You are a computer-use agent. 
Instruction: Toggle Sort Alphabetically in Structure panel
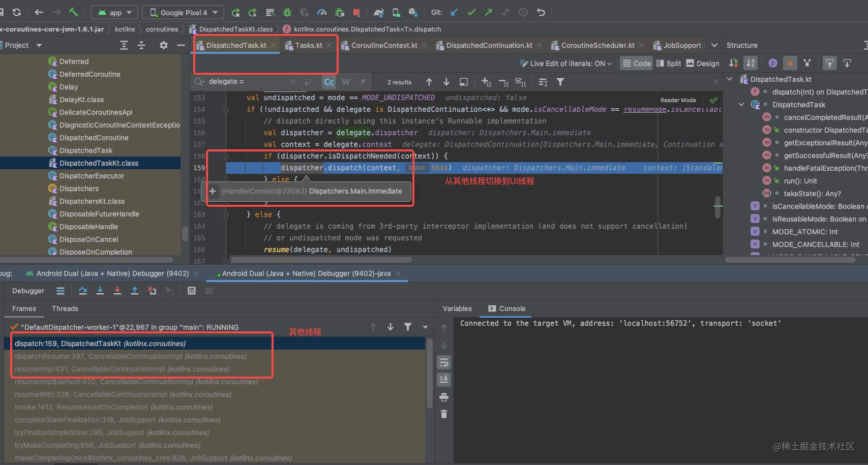pos(751,63)
